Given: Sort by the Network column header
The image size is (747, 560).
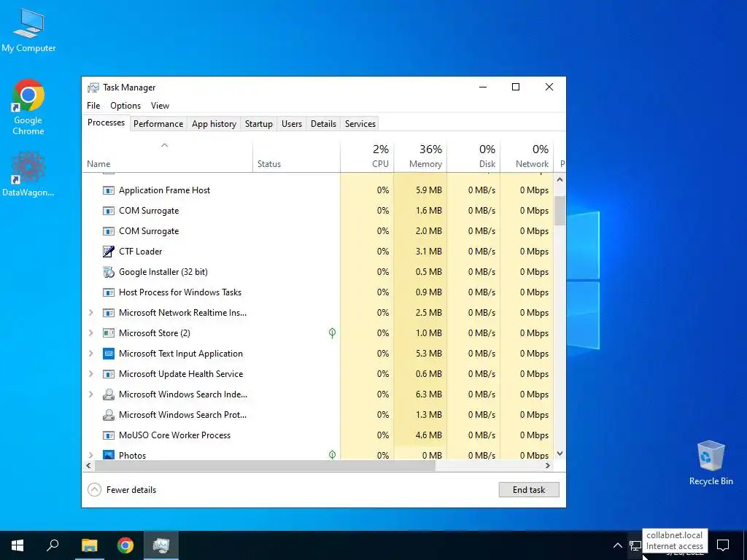Looking at the screenshot, I should point(527,156).
